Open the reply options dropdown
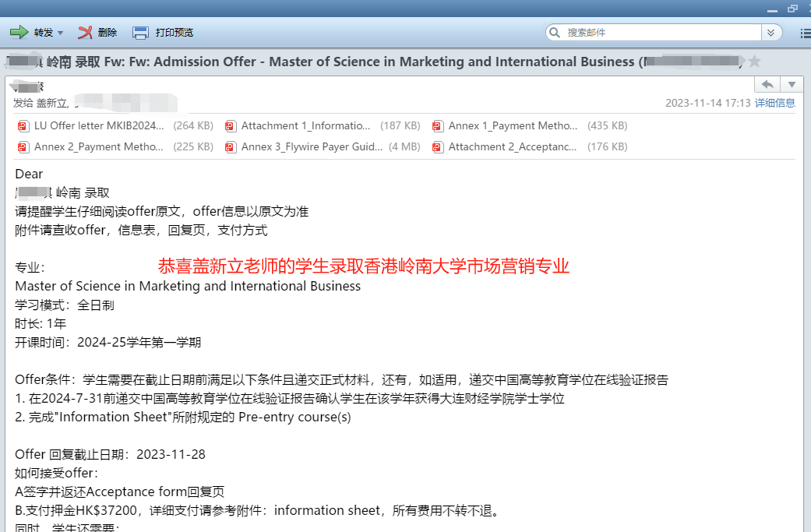The image size is (811, 532). click(x=792, y=84)
